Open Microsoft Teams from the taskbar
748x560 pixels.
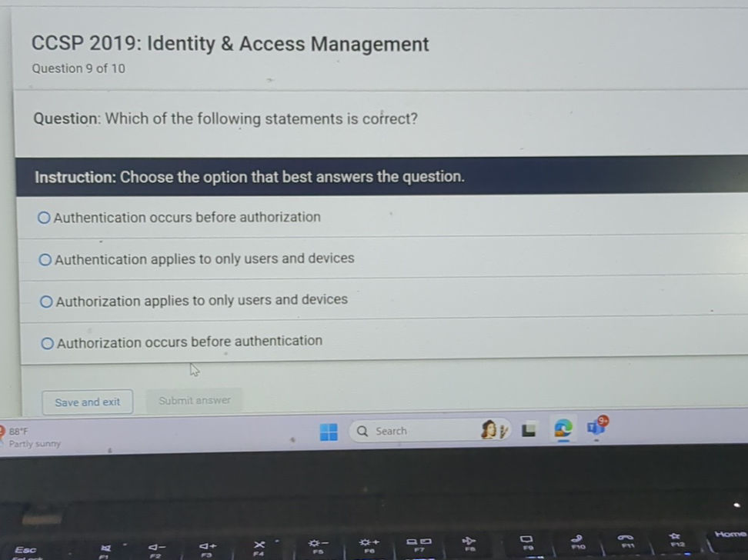(596, 426)
